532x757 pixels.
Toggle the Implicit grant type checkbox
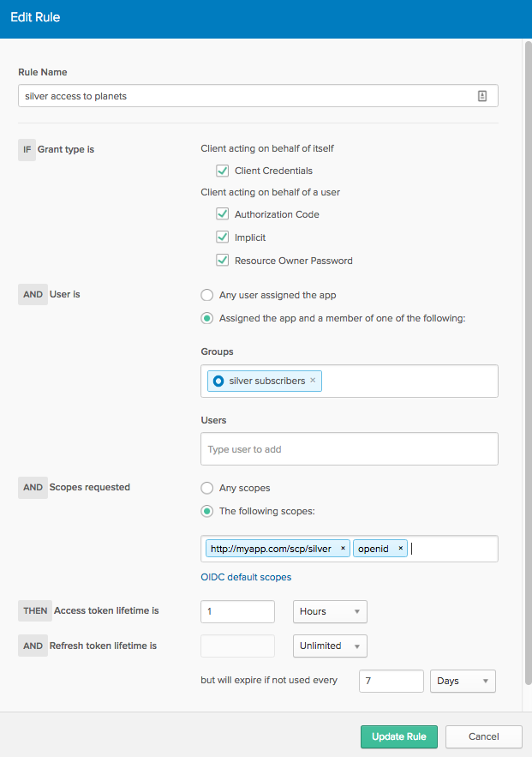pos(223,237)
